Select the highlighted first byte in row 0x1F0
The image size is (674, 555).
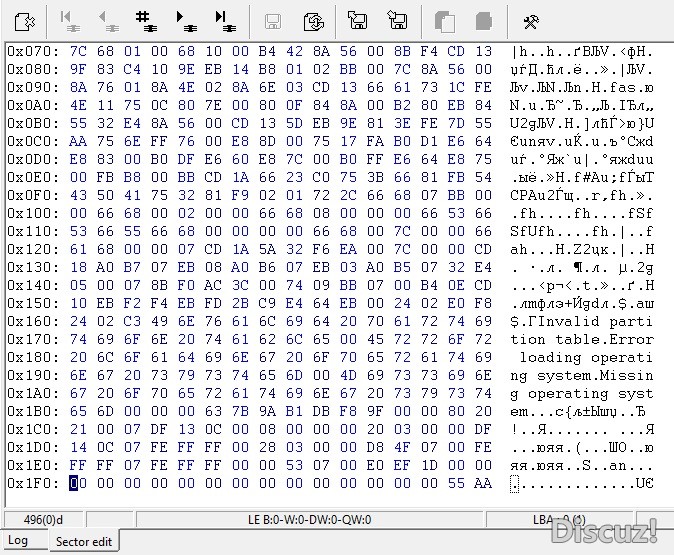point(78,483)
